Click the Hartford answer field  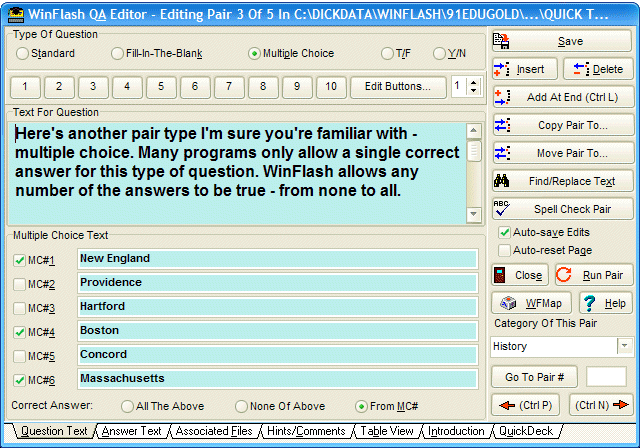(x=278, y=307)
